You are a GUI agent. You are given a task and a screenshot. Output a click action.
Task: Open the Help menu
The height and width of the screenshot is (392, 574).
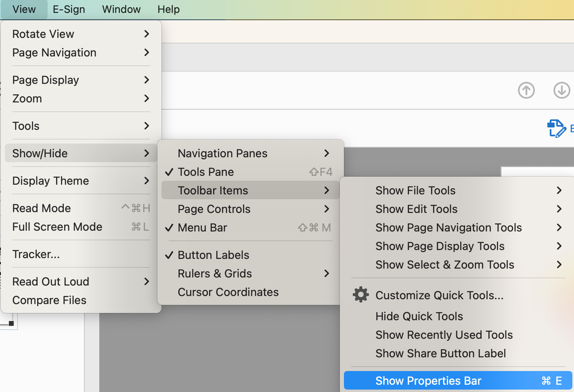pyautogui.click(x=168, y=9)
